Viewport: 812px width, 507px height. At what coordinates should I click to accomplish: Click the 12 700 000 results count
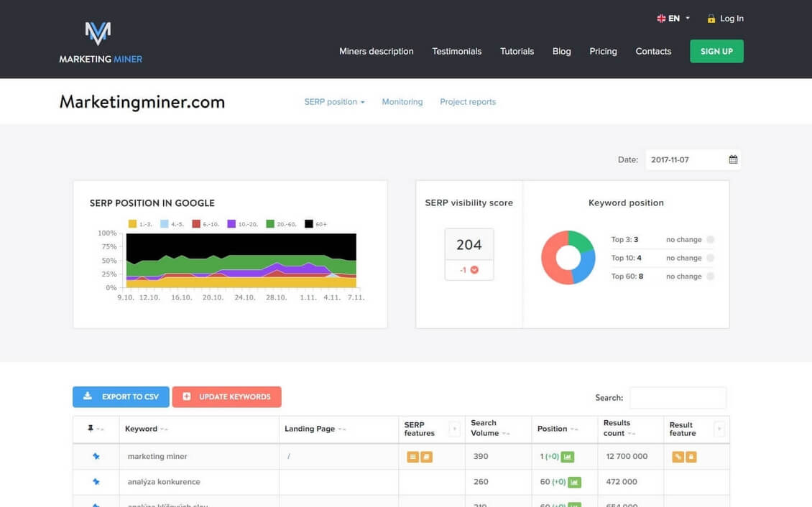point(627,456)
